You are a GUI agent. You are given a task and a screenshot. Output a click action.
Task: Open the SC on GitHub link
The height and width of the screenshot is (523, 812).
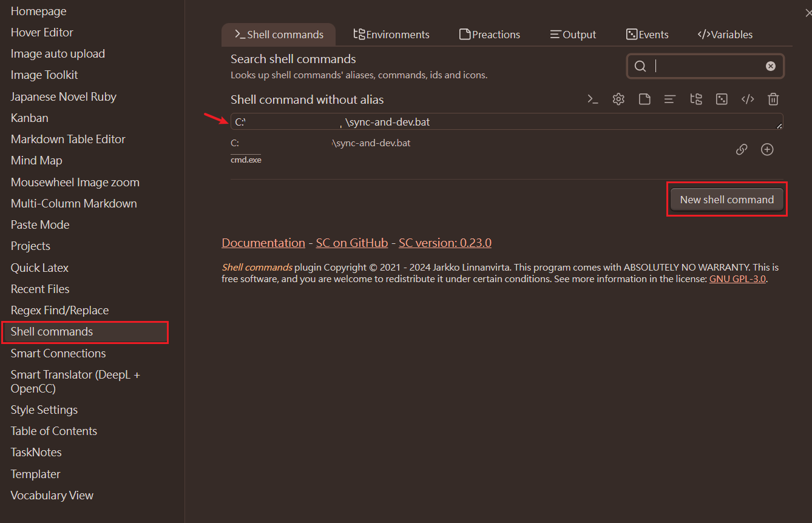tap(352, 243)
